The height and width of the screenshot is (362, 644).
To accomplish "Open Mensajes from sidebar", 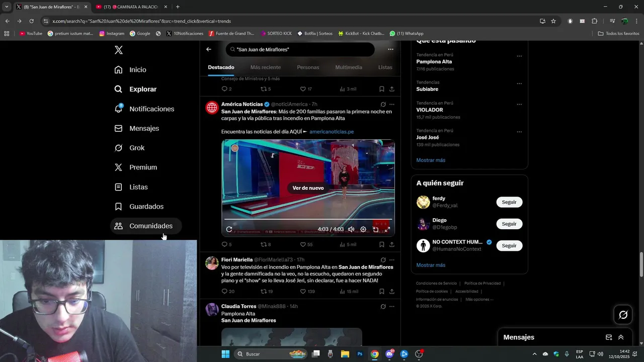I will (x=136, y=128).
